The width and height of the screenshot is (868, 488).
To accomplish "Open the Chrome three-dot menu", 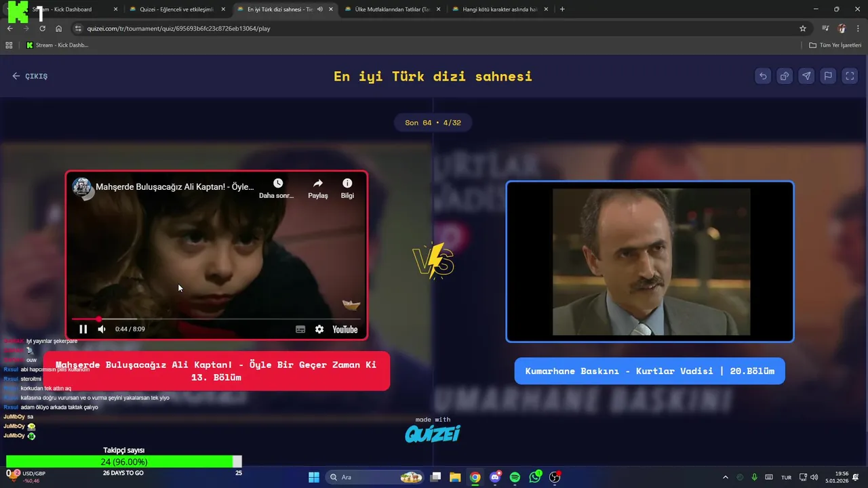I will (x=857, y=28).
